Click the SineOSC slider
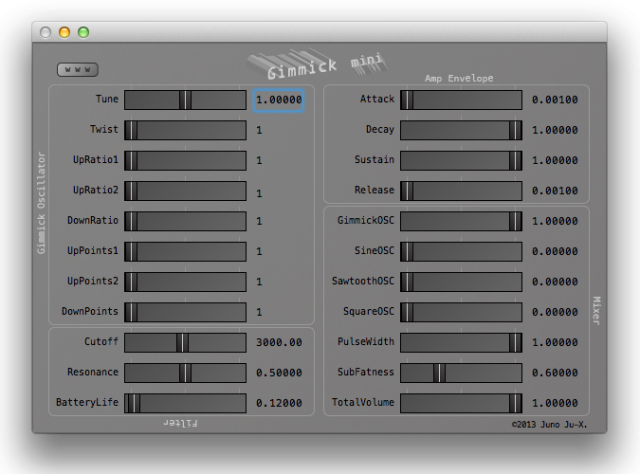The height and width of the screenshot is (474, 640). point(461,251)
